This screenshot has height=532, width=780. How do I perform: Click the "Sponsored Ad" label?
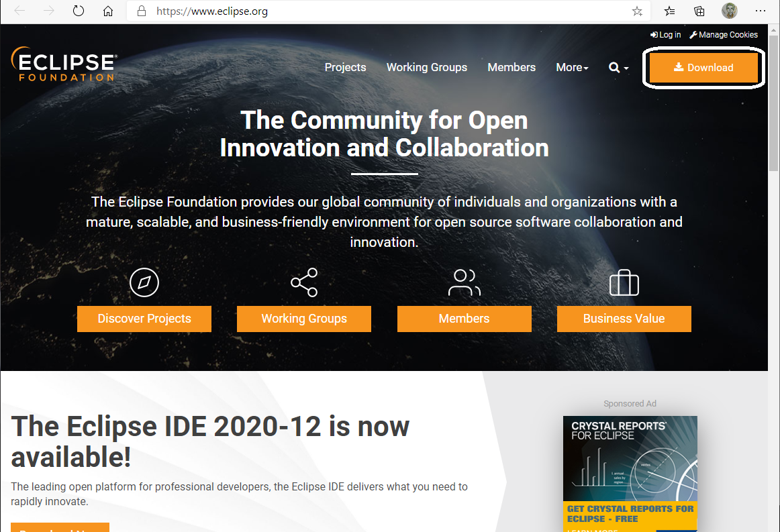[630, 404]
